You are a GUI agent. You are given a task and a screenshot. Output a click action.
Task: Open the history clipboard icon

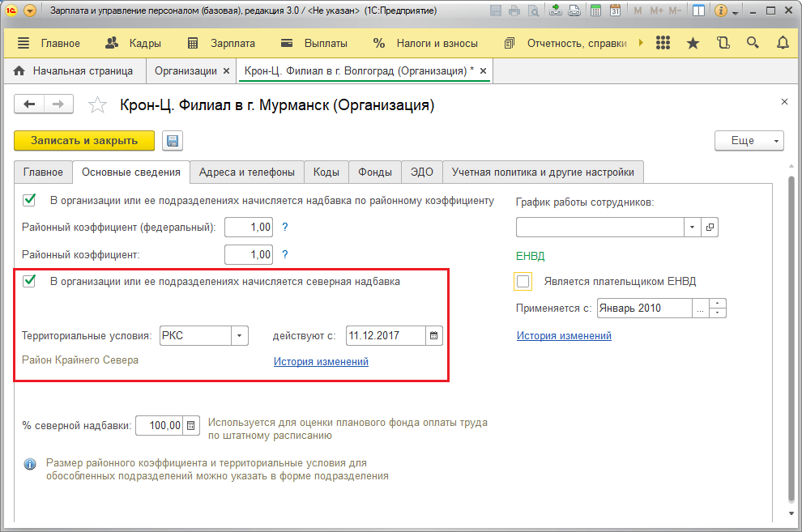pyautogui.click(x=723, y=43)
